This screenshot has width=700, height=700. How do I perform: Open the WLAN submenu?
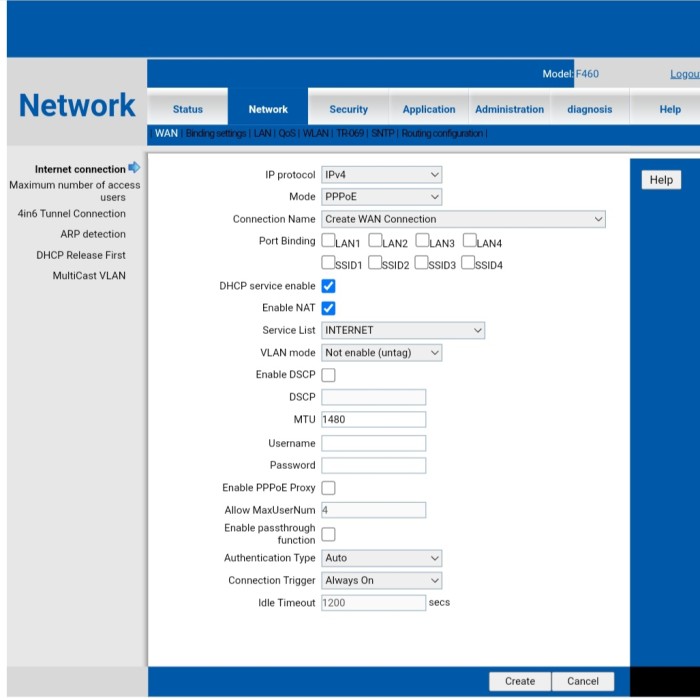(316, 133)
